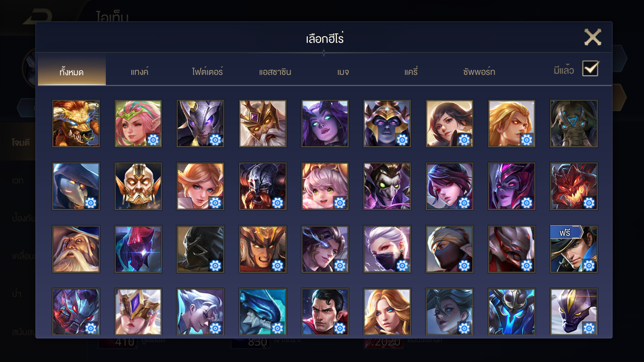Open the แครี่ tab

coord(411,72)
